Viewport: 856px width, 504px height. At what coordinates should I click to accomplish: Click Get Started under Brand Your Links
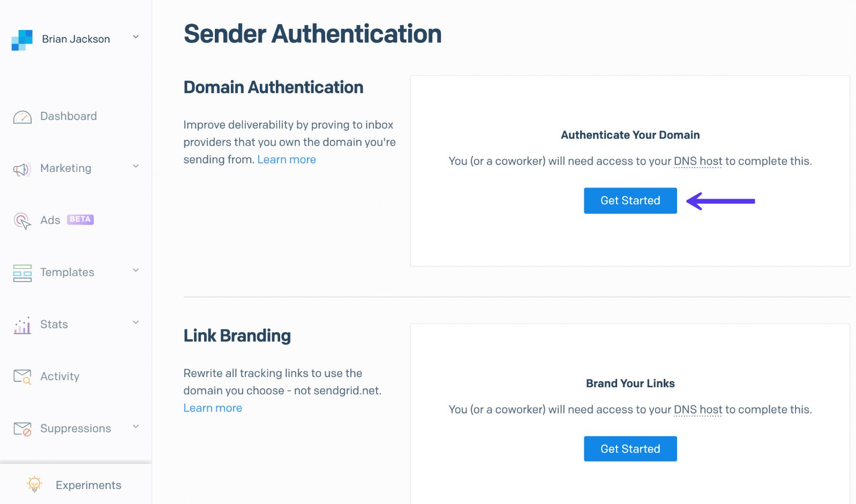630,448
